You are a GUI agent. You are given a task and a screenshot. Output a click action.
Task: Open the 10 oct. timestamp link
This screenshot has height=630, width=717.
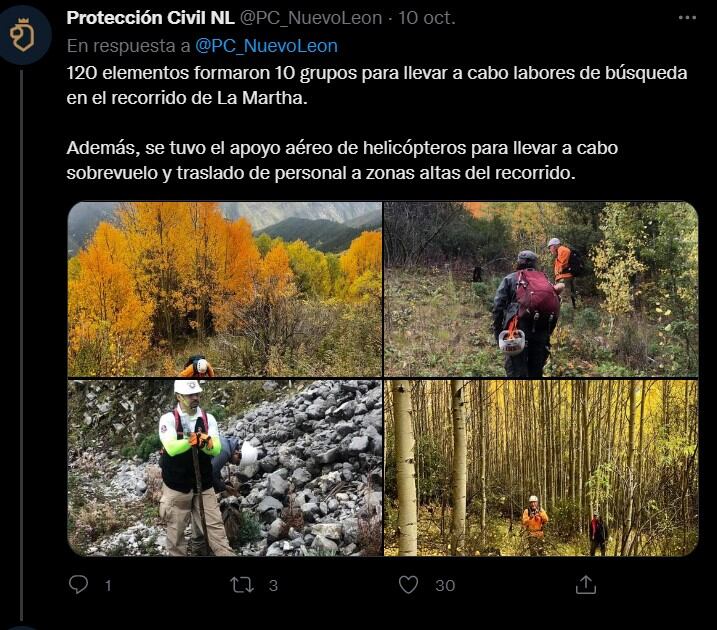[427, 18]
